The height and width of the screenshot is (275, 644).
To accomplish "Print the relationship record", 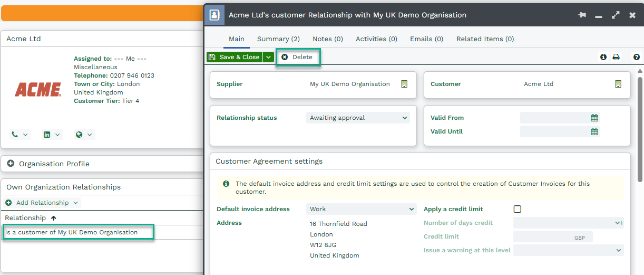I will pos(616,57).
